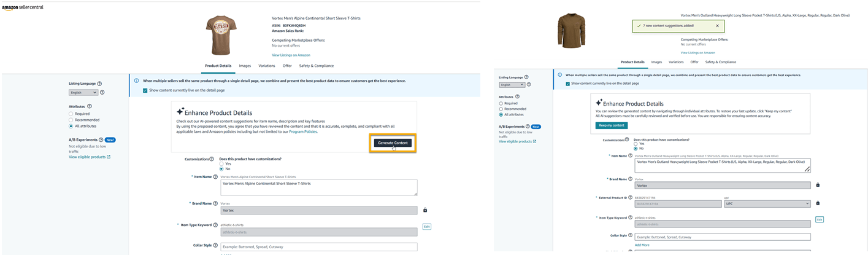Open View Listings on Amazon link for Long Sleeve T-Shirt
Screen dimensions: 868x255
(x=697, y=53)
